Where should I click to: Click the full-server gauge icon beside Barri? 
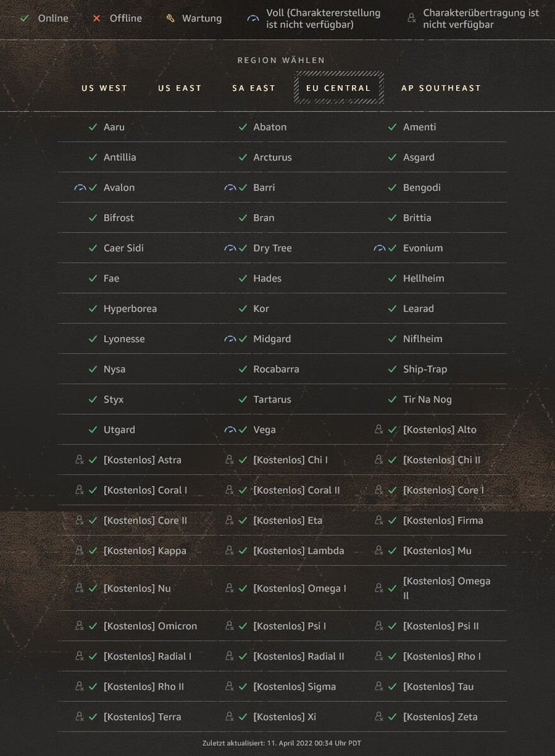[x=229, y=188]
